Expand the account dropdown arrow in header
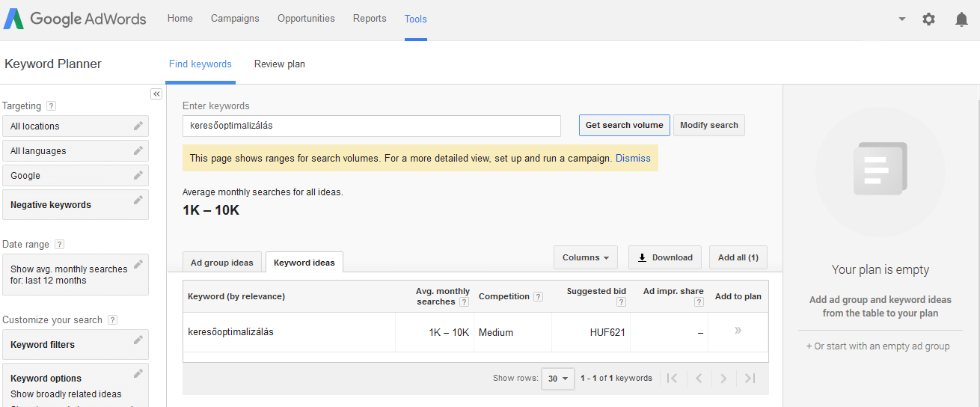 coord(902,19)
